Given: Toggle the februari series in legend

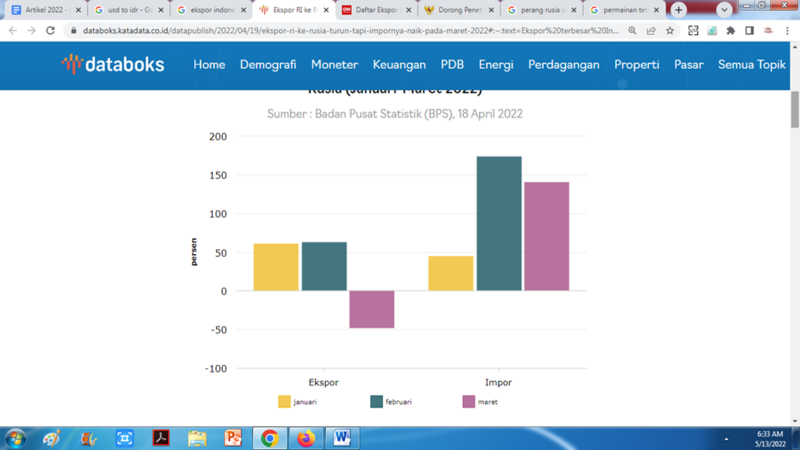Looking at the screenshot, I should (391, 402).
